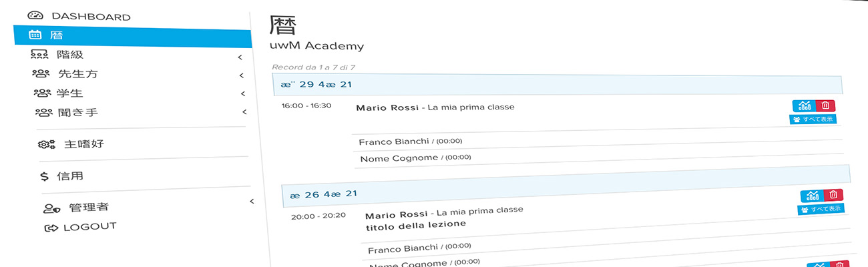Viewport: 868px width, 267px height.
Task: Expand the 先生方 submenu chevron
Action: (241, 75)
